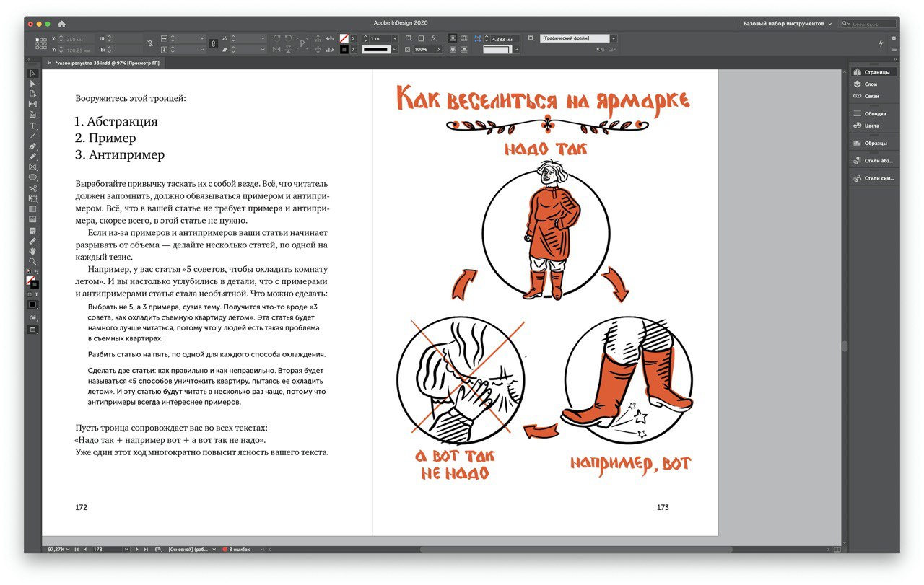This screenshot has height=585, width=924.
Task: Open the Обводка panel
Action: [x=873, y=113]
